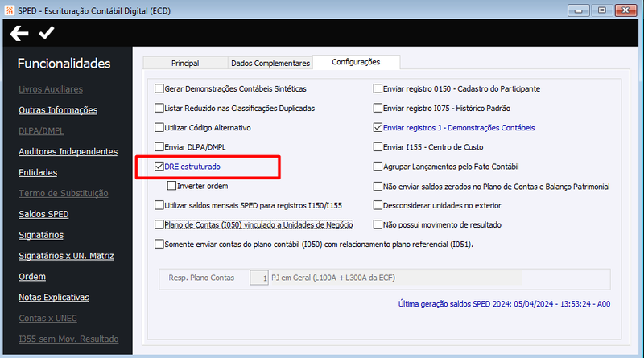
Task: Open Notas Explicativas link
Action: [x=54, y=297]
